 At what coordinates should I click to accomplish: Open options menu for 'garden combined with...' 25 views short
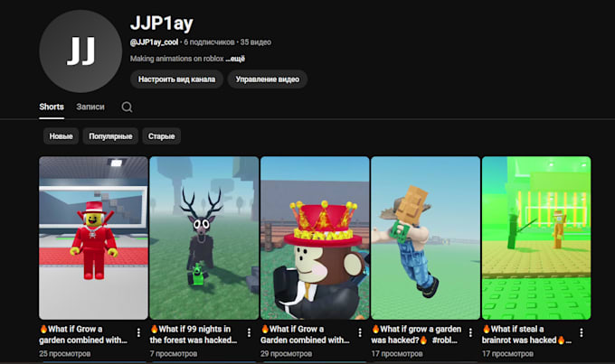point(138,332)
